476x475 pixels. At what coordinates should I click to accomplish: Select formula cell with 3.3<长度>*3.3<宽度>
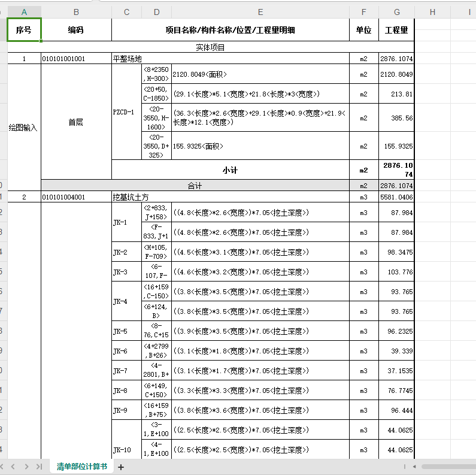[260, 391]
